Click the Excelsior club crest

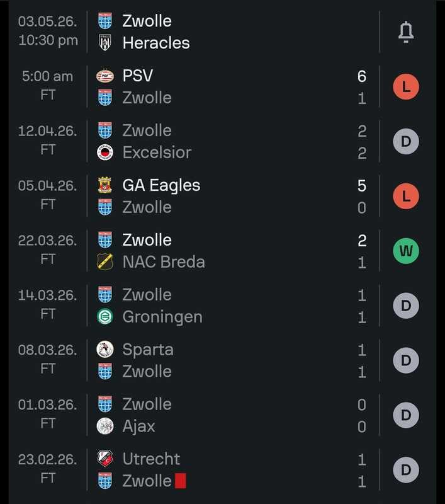point(104,152)
